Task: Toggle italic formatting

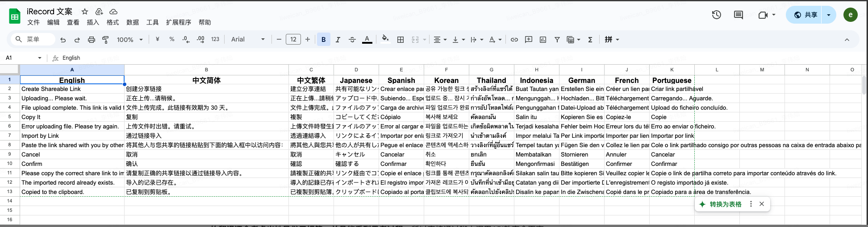Action: pyautogui.click(x=338, y=40)
